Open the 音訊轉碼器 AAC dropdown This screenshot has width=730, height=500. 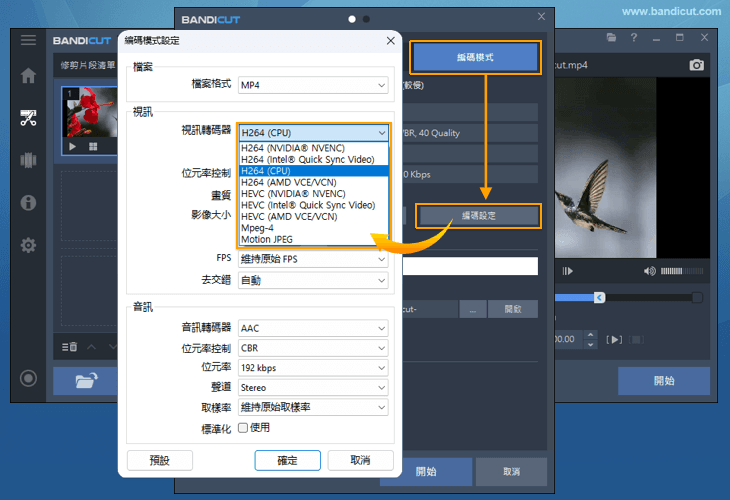point(313,328)
